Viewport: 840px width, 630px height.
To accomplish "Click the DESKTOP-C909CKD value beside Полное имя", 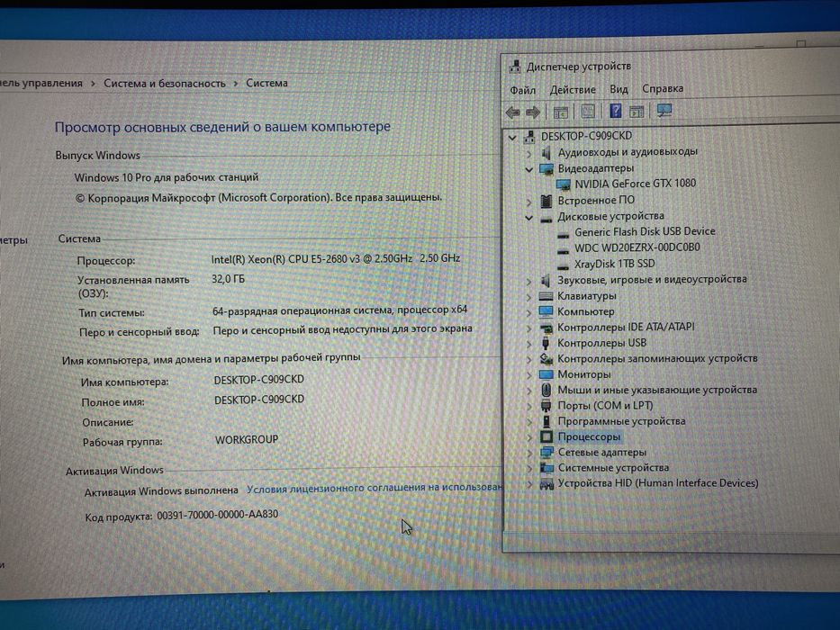I will pyautogui.click(x=259, y=400).
